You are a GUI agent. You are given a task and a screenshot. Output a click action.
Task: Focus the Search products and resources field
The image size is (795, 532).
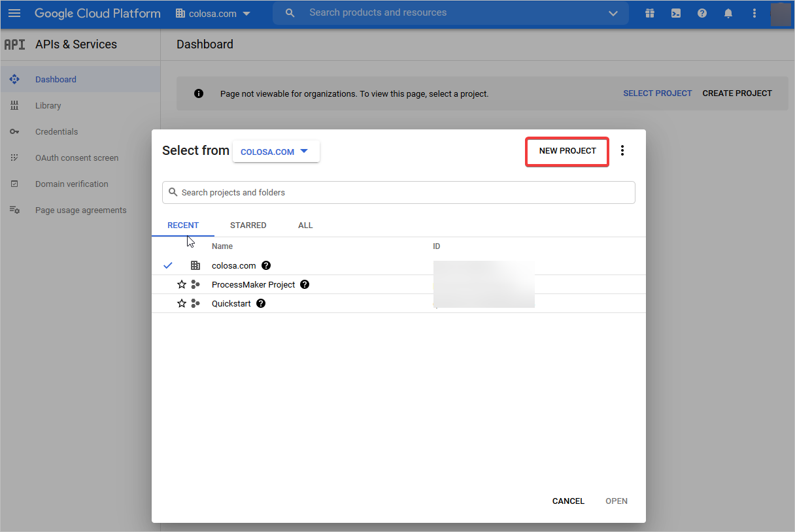click(x=451, y=13)
